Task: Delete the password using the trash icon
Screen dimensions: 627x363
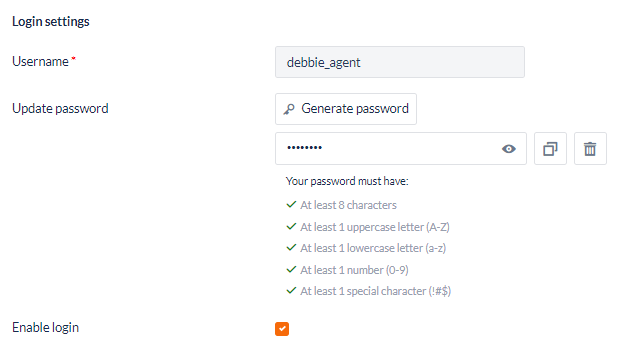Action: point(590,149)
